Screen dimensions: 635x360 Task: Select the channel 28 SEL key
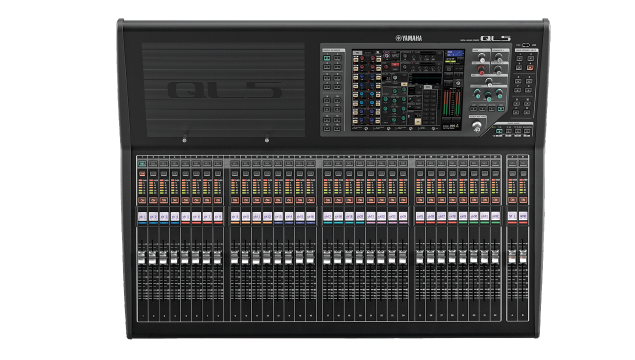(x=452, y=164)
